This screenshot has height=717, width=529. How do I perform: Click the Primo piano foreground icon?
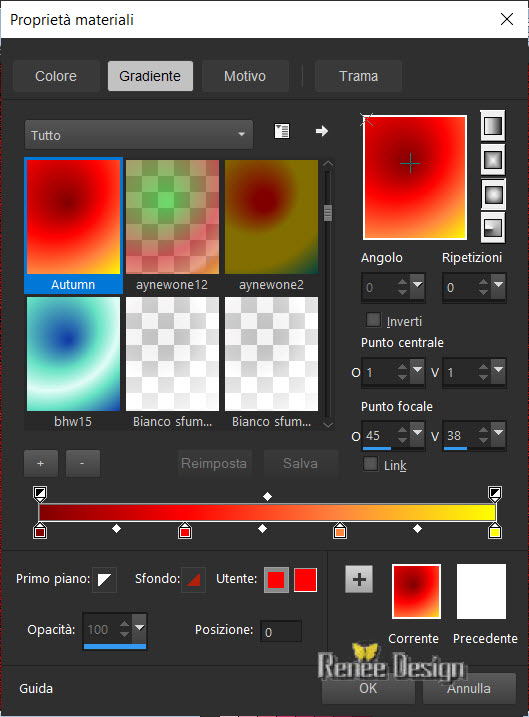(x=104, y=580)
